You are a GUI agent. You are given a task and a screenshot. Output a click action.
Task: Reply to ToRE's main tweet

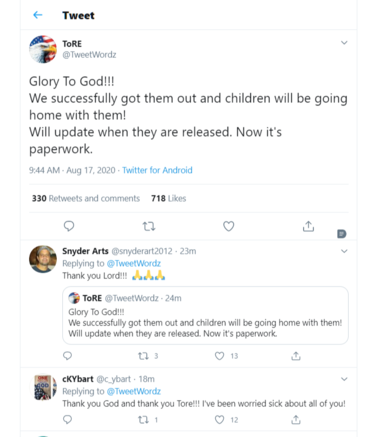tap(69, 226)
